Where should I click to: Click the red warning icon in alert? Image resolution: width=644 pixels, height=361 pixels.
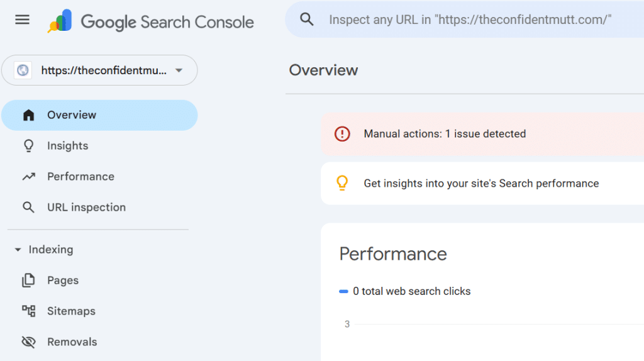(x=342, y=134)
